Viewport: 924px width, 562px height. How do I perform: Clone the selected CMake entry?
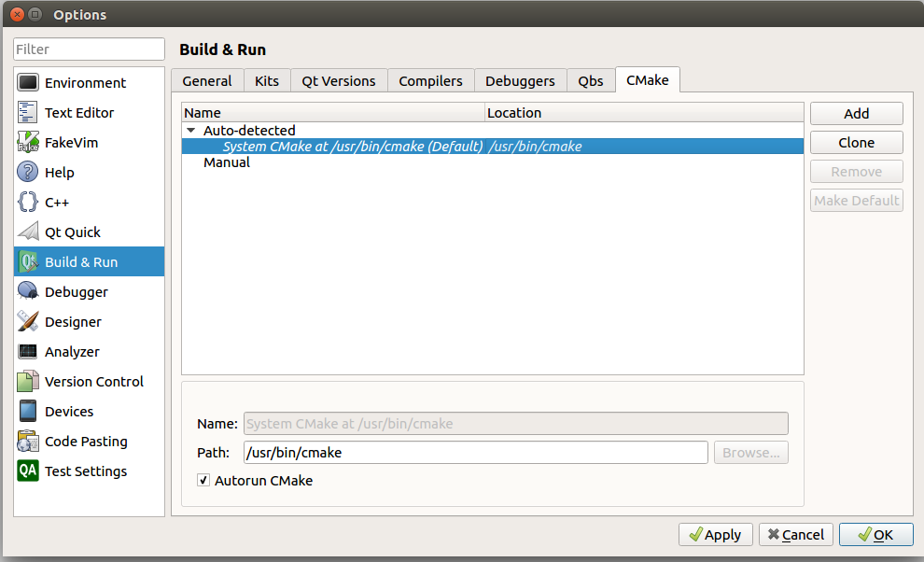[x=856, y=142]
